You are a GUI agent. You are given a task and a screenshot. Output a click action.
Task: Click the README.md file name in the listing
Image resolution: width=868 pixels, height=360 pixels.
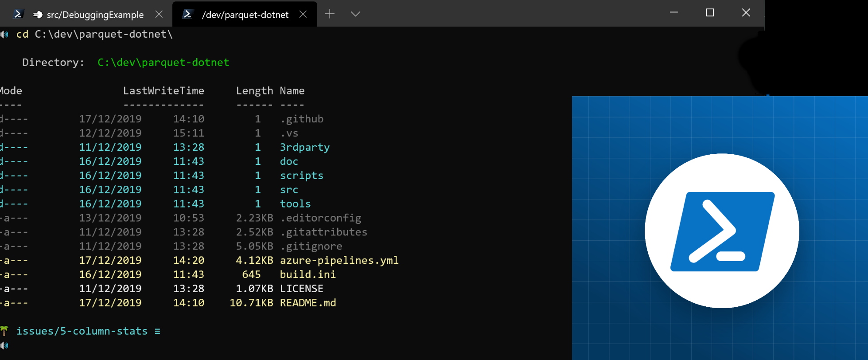pos(308,303)
